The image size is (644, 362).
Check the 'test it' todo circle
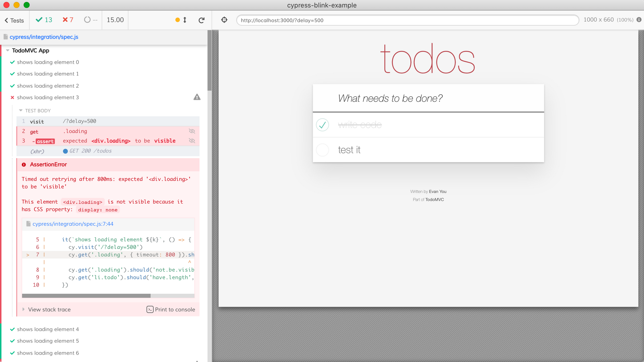322,150
